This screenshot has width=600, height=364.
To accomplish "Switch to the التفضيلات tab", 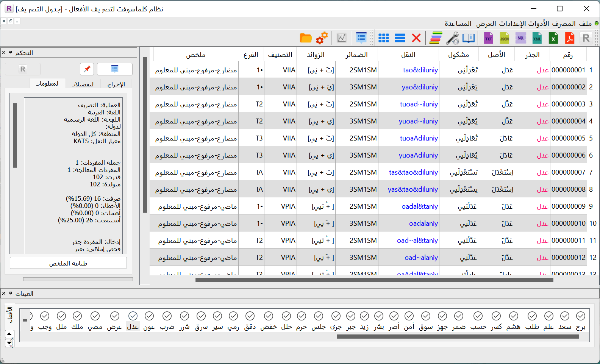I will (83, 84).
